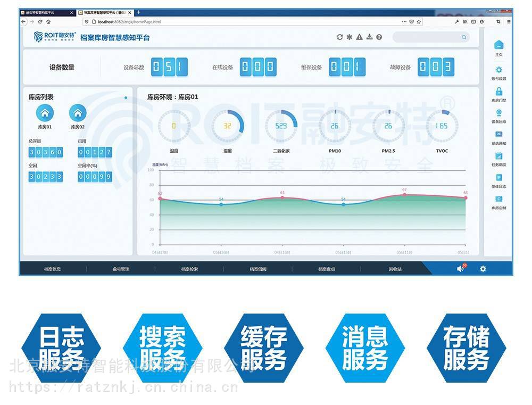
Task: Go to 回收站 in bottom menu
Action: [x=395, y=269]
